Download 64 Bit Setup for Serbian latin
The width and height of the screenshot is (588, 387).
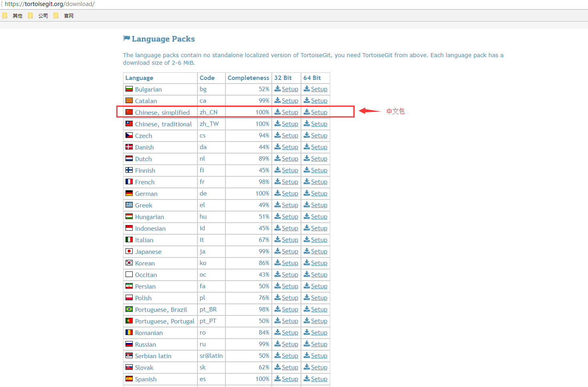click(x=315, y=356)
